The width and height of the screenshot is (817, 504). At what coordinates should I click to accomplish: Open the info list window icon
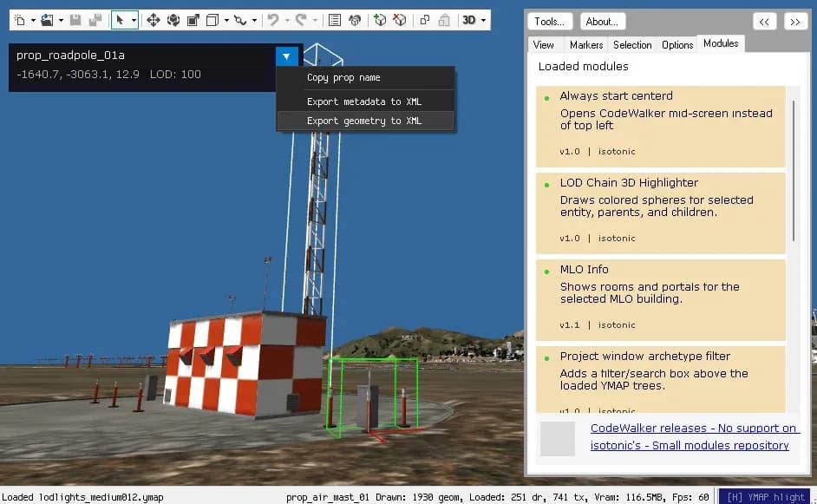335,20
